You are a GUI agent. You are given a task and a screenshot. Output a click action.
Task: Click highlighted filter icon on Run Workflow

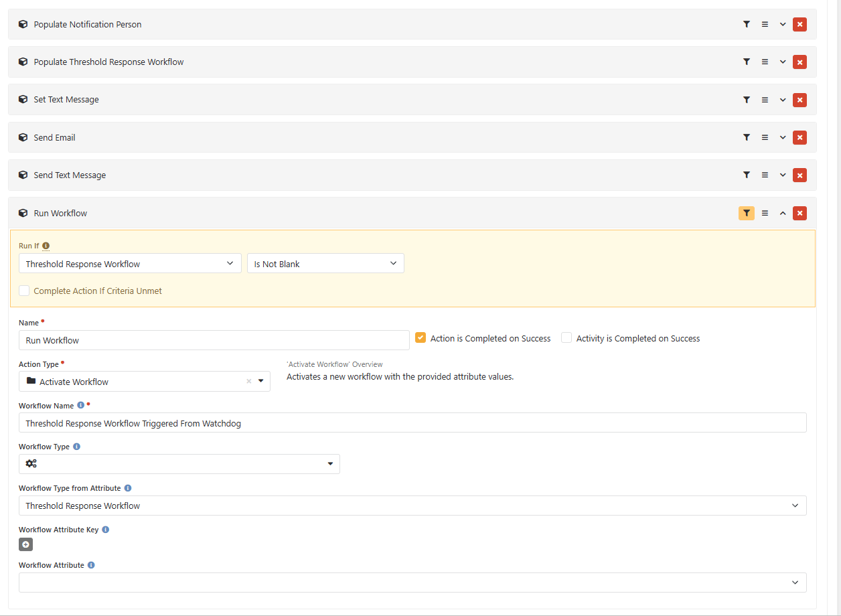(746, 214)
